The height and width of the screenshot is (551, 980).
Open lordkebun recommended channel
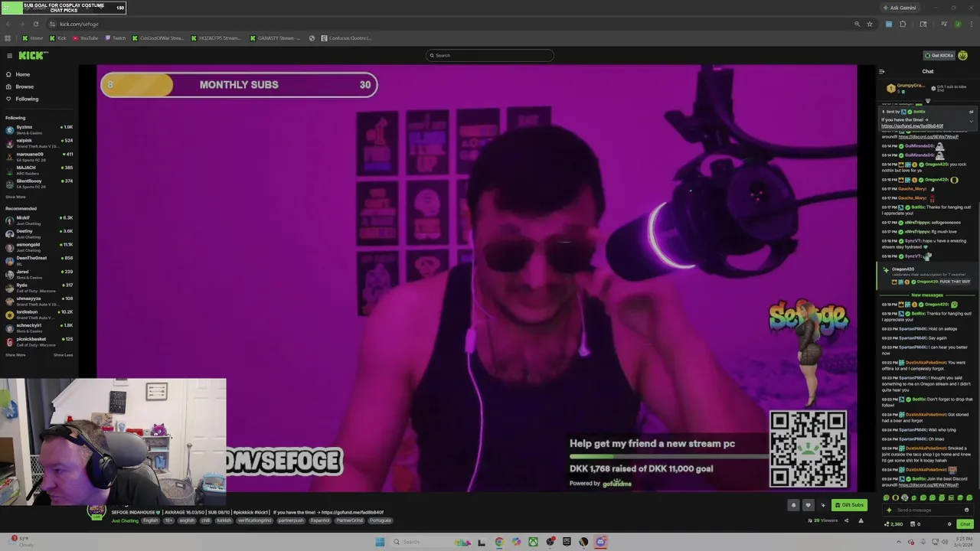(x=39, y=314)
